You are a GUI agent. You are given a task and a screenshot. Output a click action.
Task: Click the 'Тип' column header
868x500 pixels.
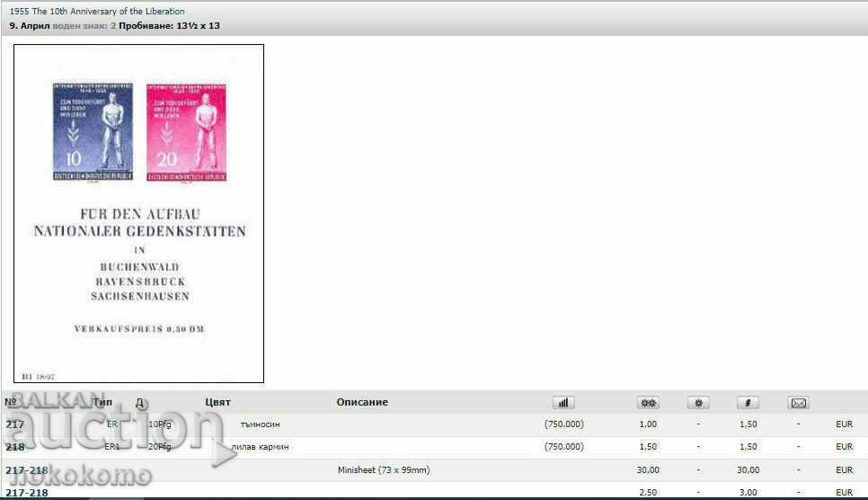[102, 402]
